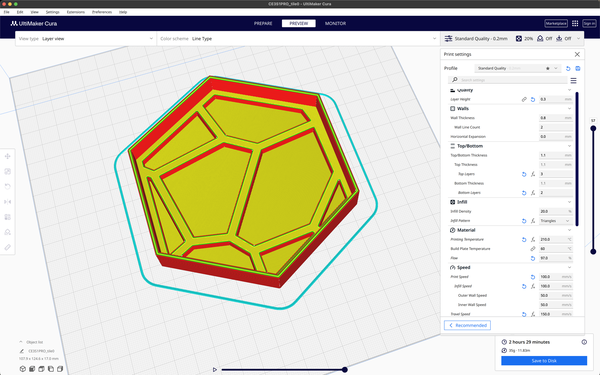Click the horizontal path slider handle
600x375 pixels.
[345, 370]
